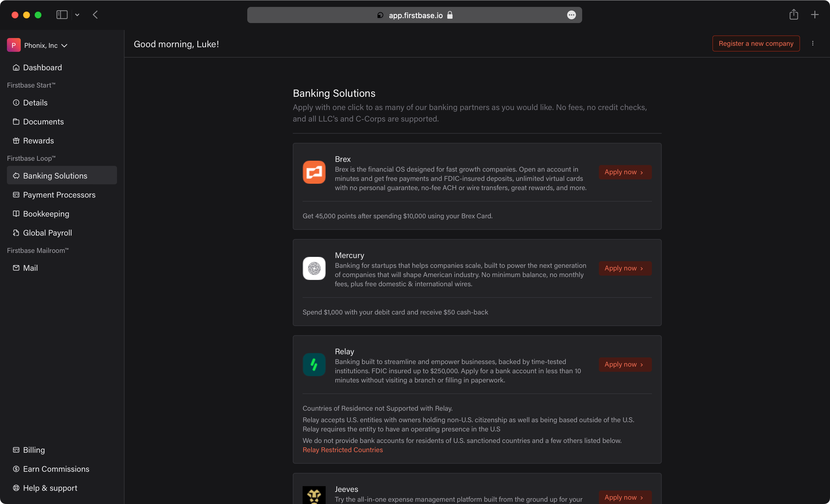This screenshot has width=830, height=504.
Task: Open the sidebar dropdown chevron in toolbar
Action: tap(77, 15)
